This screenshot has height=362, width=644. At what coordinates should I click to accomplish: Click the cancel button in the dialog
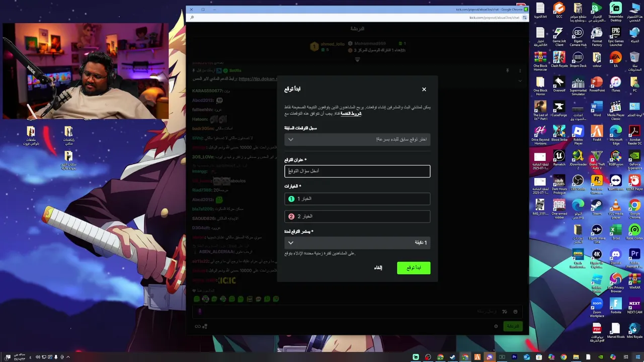[x=378, y=268]
